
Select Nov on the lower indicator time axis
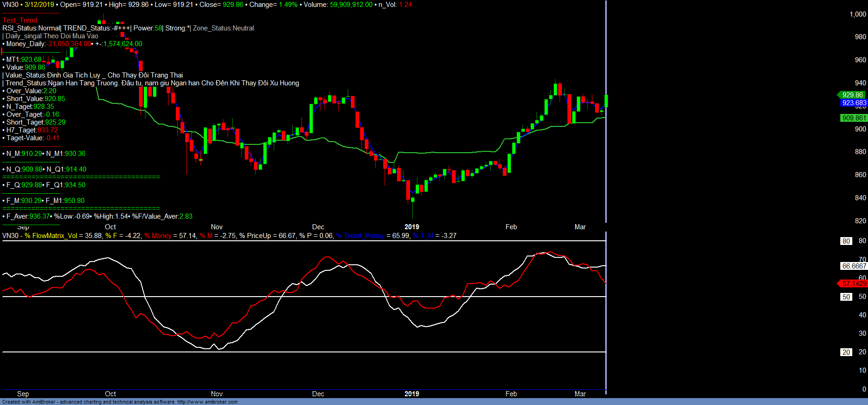pos(217,394)
